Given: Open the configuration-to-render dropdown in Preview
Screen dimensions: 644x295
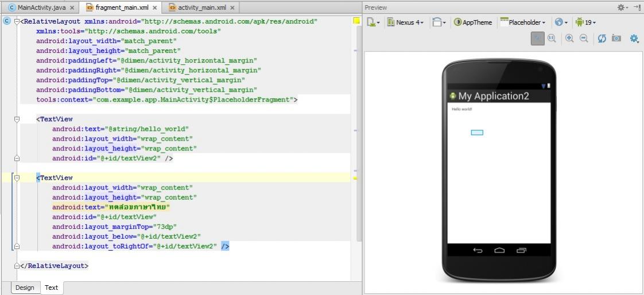Looking at the screenshot, I should tap(373, 22).
